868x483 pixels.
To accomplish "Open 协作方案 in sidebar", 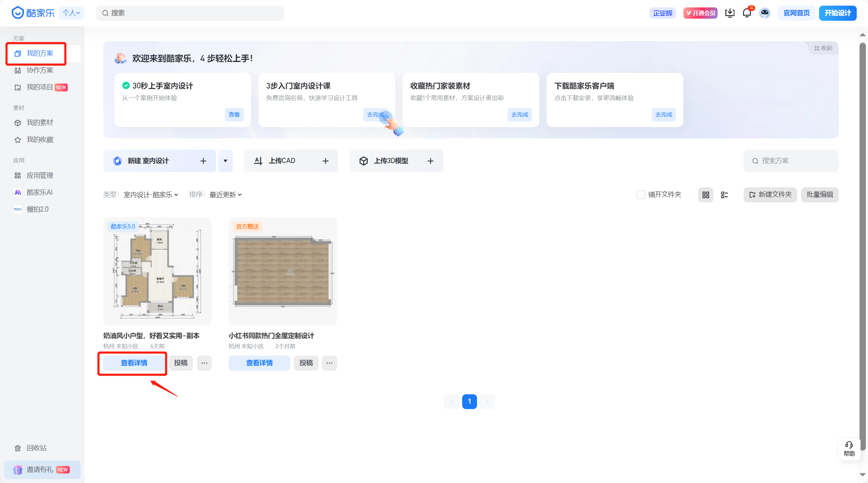I will 43,70.
